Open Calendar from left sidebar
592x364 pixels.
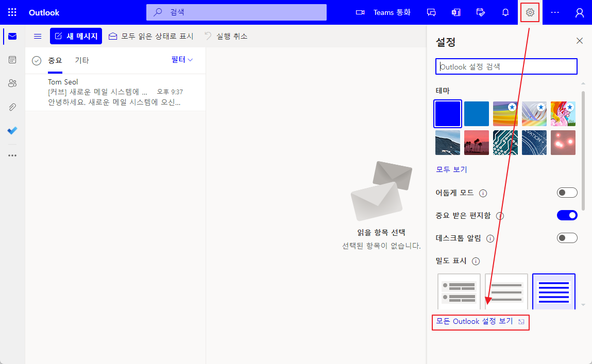tap(12, 60)
